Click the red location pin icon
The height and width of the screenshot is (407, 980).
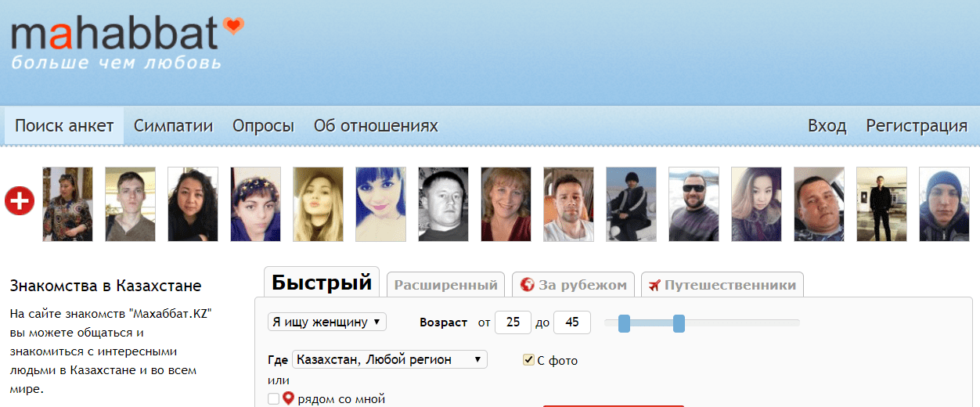pos(288,398)
